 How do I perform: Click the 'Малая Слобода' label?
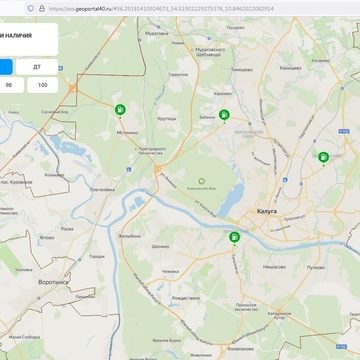point(24,337)
